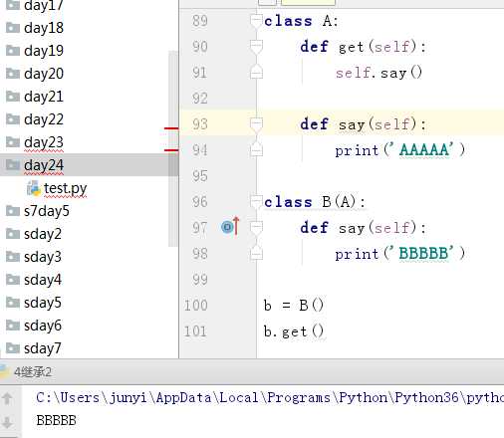Click the project tree vertical scrollbar
This screenshot has width=504, height=438.
point(173,148)
